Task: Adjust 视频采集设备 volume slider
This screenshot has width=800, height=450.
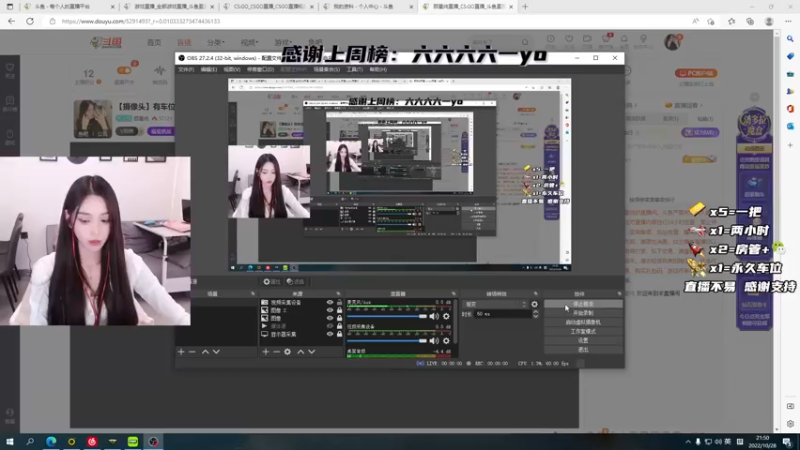Action: (387, 341)
